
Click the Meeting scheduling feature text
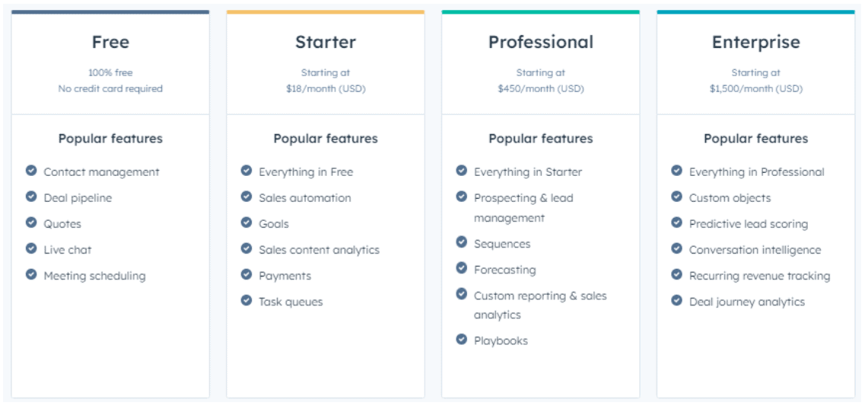94,276
